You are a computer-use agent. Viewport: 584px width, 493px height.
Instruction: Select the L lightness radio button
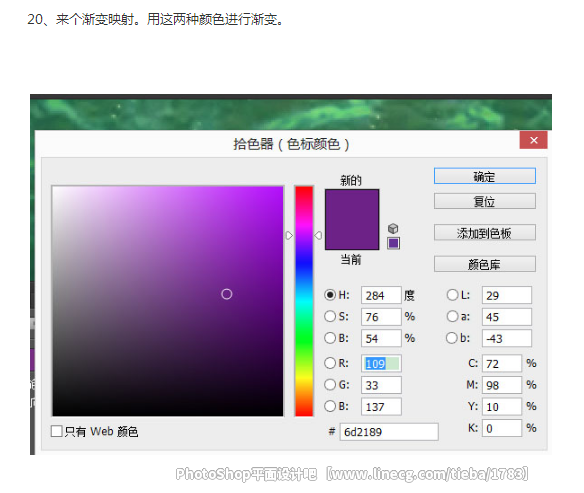tap(452, 295)
